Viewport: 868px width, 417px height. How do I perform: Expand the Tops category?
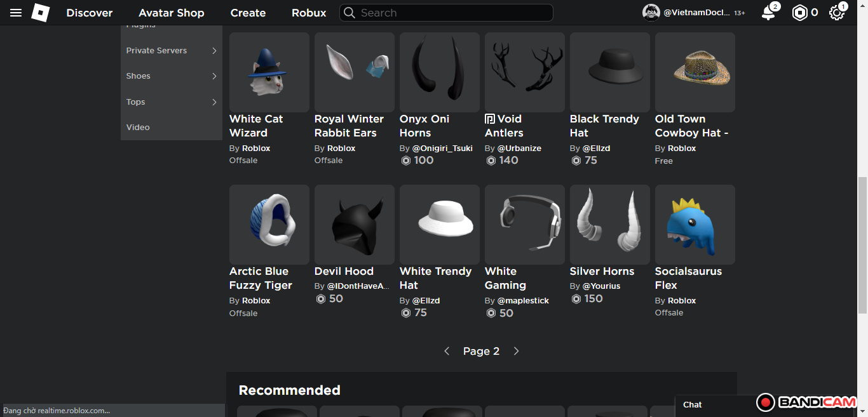[214, 102]
